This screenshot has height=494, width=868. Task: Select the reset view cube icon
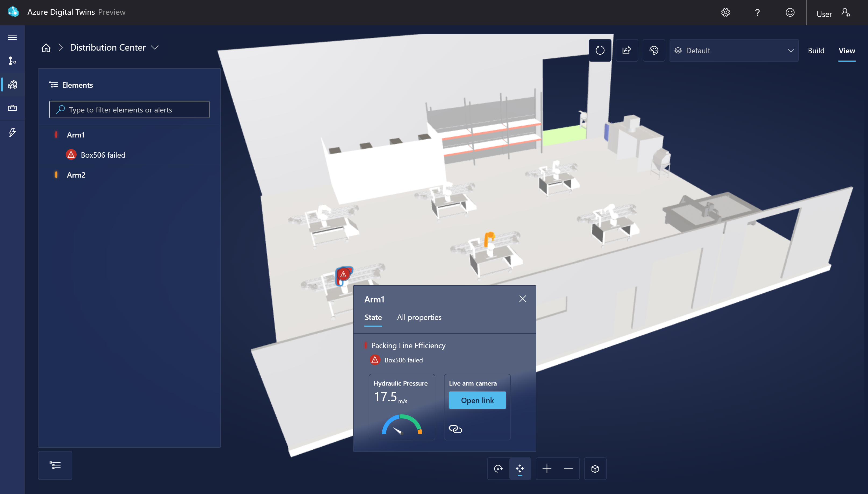(x=594, y=468)
